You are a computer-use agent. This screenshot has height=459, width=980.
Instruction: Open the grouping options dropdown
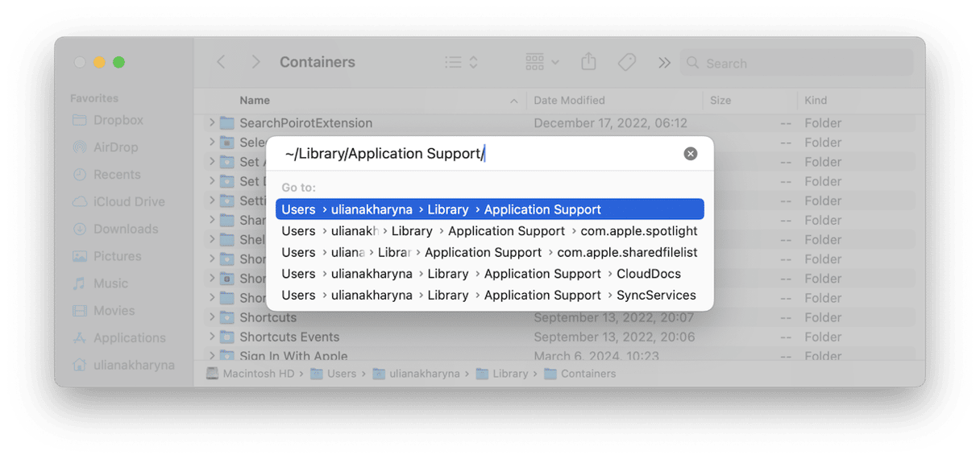click(542, 62)
